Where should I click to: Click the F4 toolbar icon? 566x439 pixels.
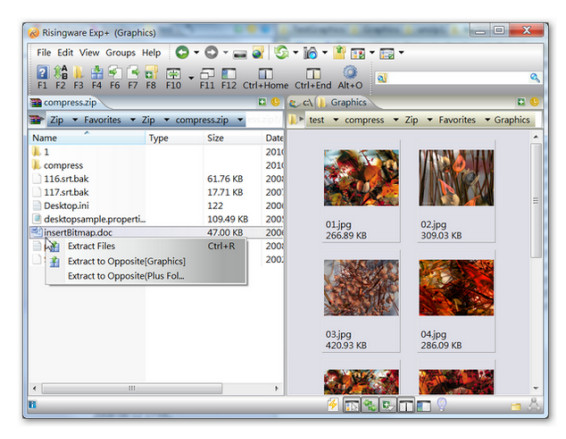[x=96, y=73]
